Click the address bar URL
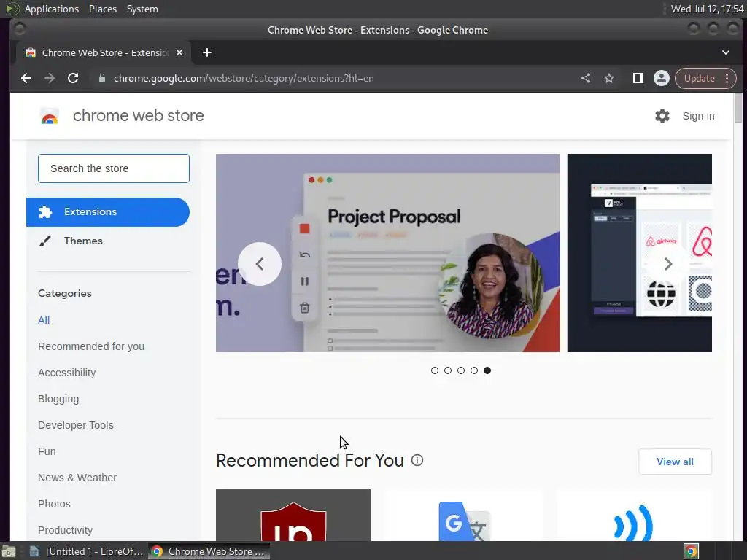747x560 pixels. pos(244,78)
